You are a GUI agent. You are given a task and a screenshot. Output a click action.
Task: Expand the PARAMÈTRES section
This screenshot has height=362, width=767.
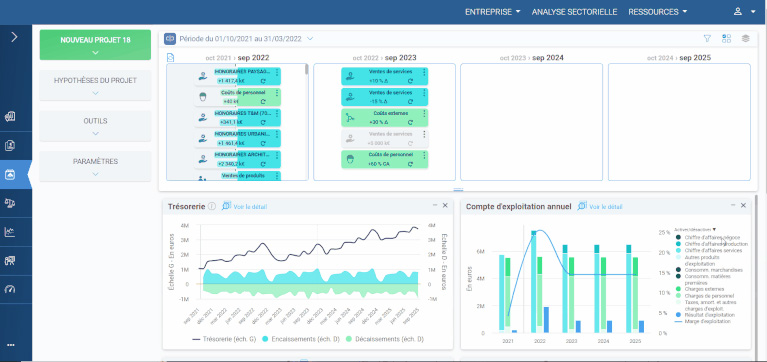click(x=95, y=166)
